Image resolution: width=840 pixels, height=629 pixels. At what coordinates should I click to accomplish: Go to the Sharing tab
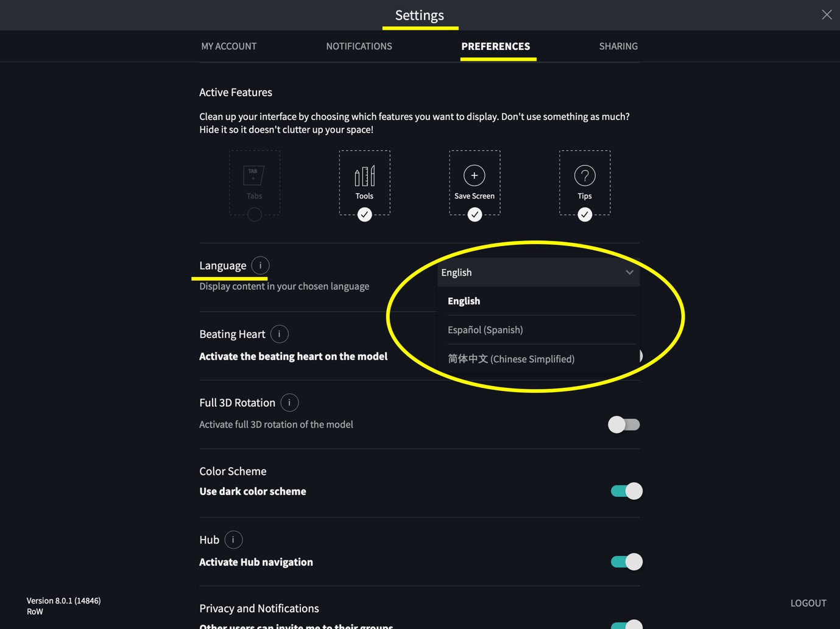click(x=618, y=46)
